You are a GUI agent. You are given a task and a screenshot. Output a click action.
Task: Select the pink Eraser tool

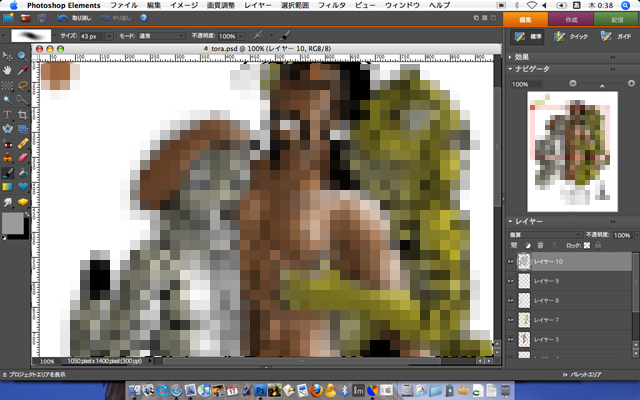[22, 158]
